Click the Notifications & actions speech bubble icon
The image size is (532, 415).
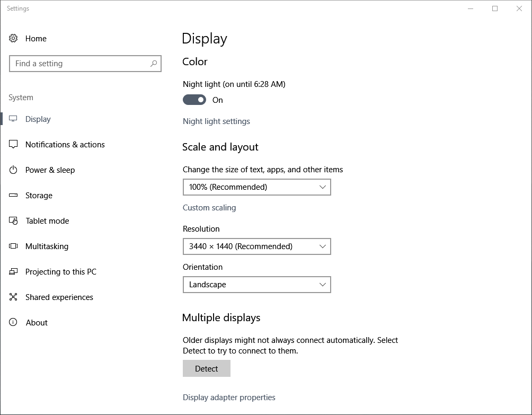click(13, 145)
